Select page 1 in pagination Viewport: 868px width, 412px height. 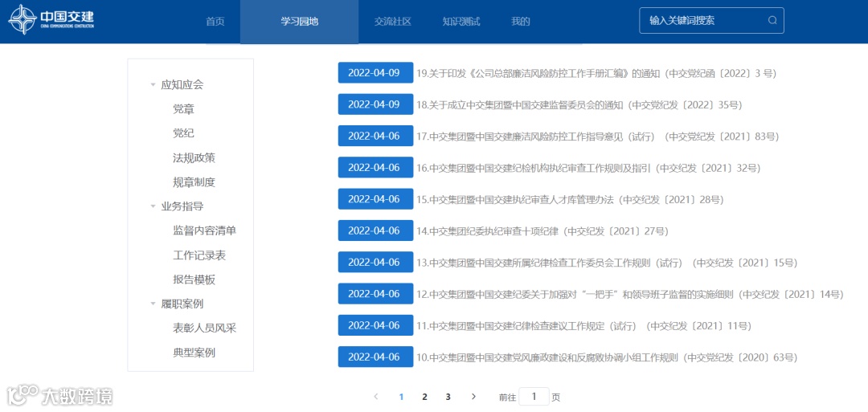[401, 397]
